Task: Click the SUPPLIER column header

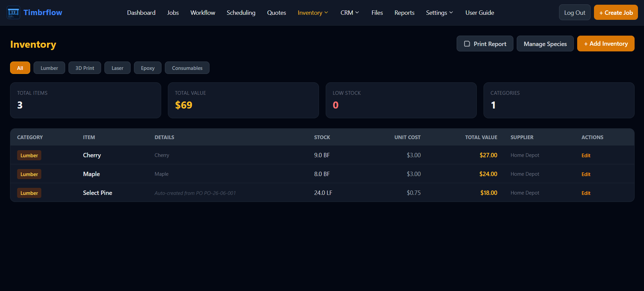Action: tap(522, 137)
